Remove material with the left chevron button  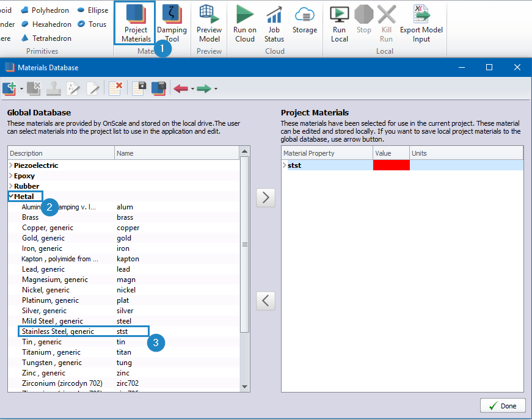(x=266, y=301)
